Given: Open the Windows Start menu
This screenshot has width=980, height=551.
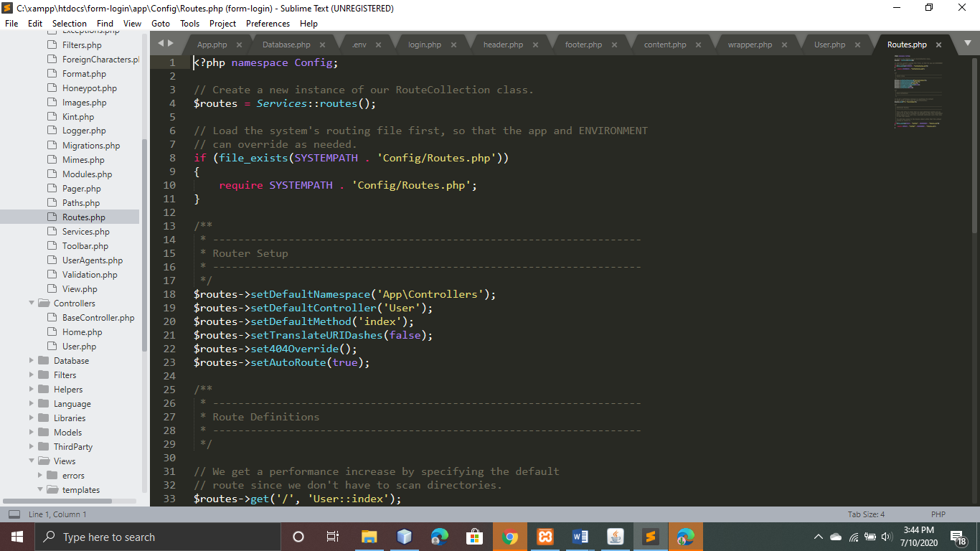Looking at the screenshot, I should click(x=17, y=537).
